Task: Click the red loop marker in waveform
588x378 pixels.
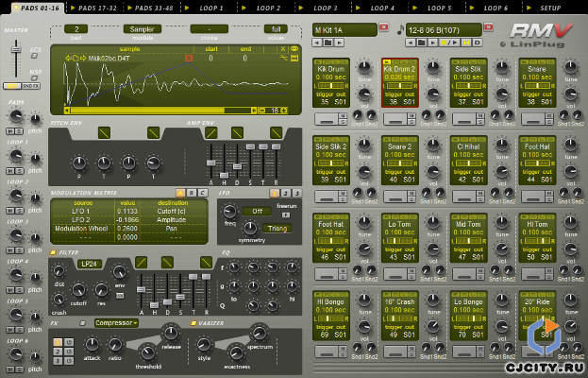Action: tap(189, 58)
